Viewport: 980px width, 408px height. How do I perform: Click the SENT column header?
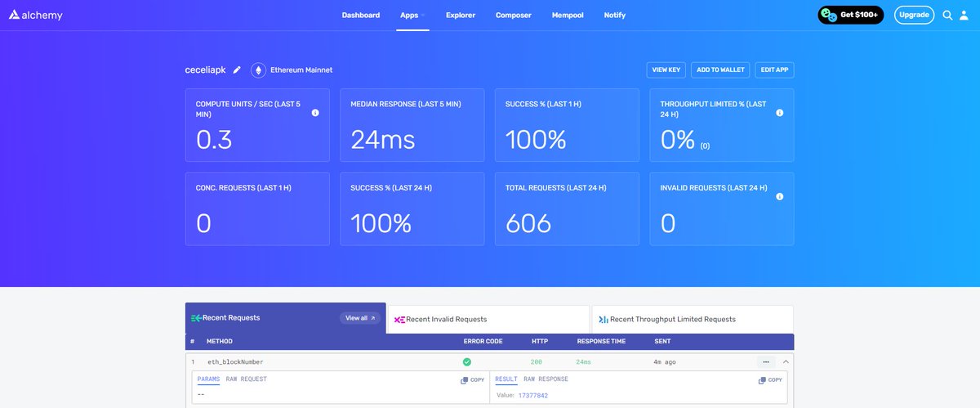click(x=662, y=341)
